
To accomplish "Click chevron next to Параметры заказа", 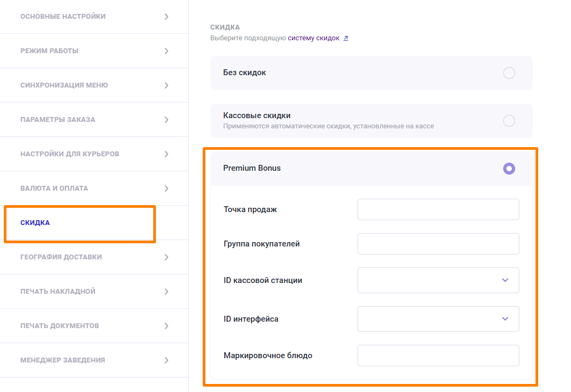I will point(166,120).
